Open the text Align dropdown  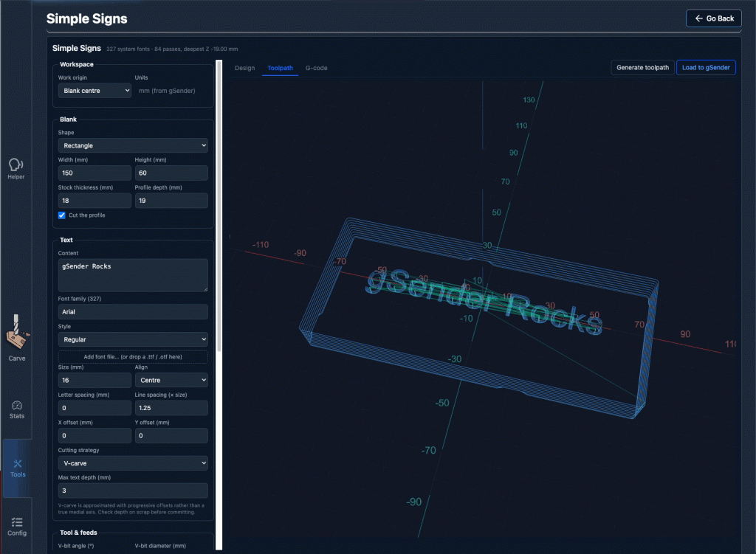[171, 380]
